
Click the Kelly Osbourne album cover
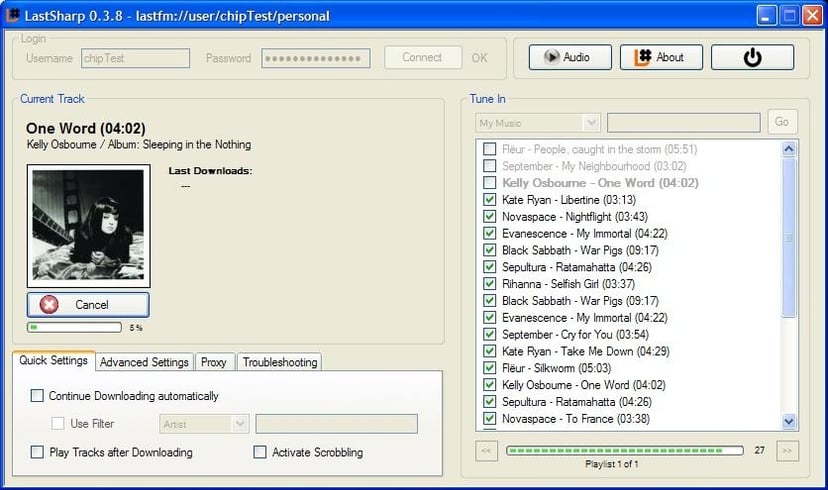(88, 227)
